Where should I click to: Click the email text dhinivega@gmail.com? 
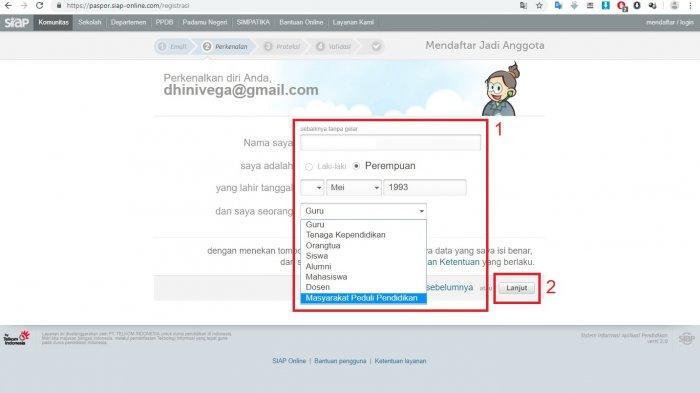241,90
